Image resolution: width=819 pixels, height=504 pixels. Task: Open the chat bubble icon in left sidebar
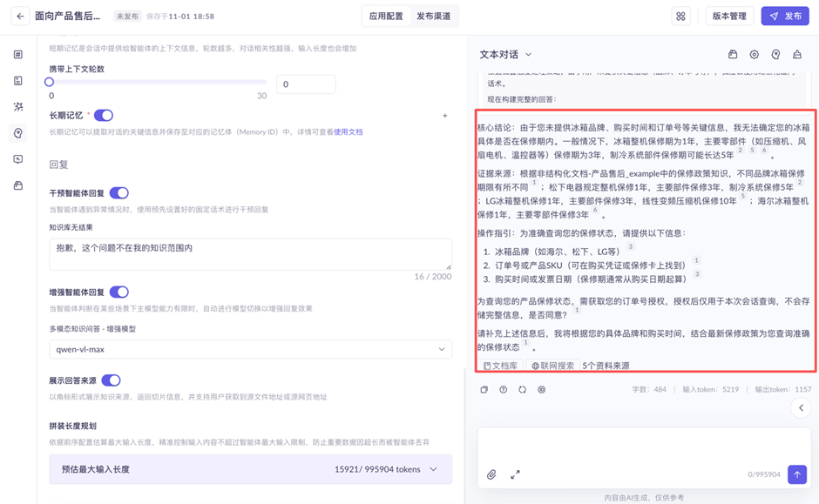(x=18, y=159)
